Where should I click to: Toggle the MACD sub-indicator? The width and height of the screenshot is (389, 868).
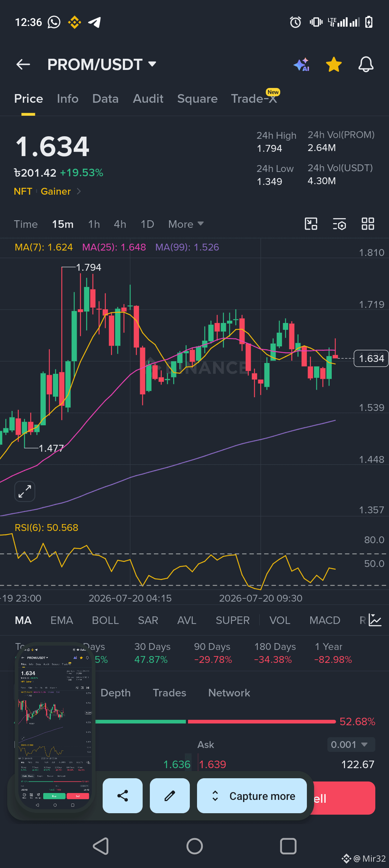pos(325,620)
